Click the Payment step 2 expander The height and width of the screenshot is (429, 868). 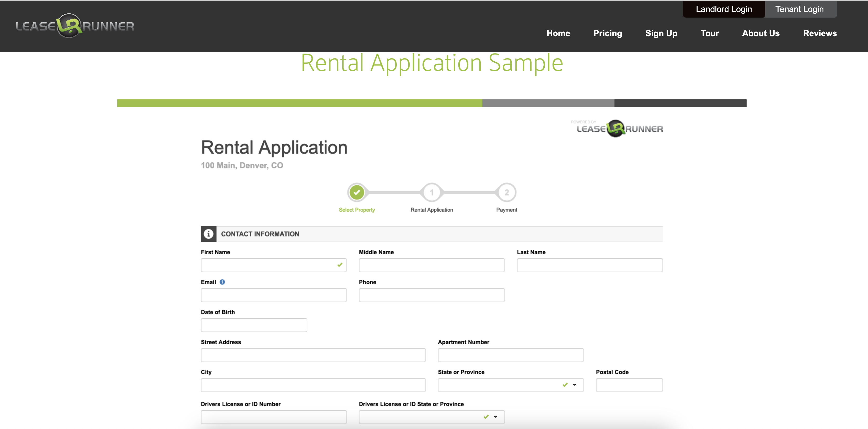507,192
